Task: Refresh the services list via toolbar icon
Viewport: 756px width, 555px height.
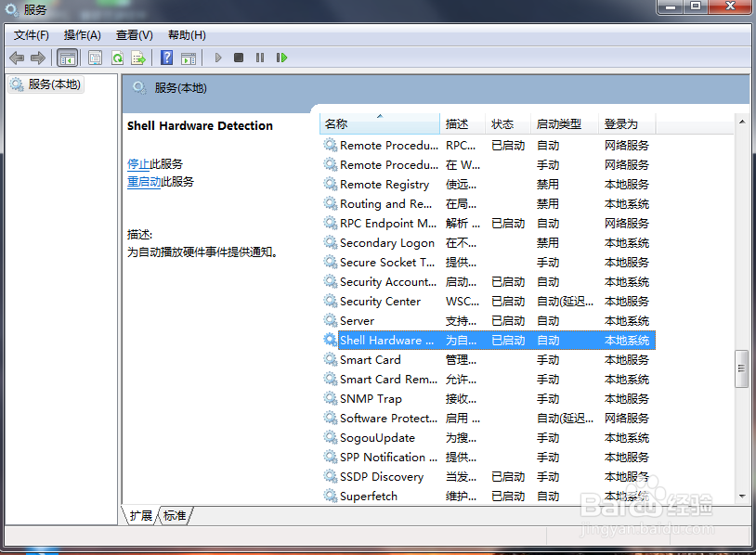Action: [117, 58]
